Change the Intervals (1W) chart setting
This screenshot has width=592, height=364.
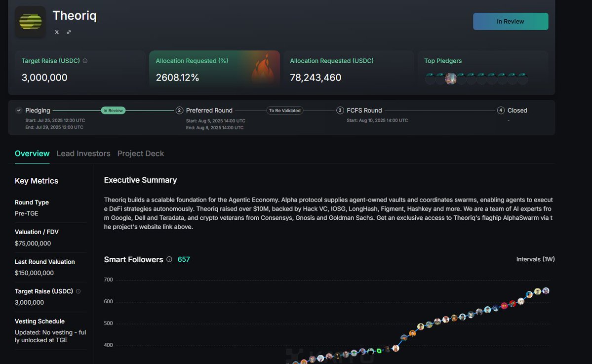click(535, 259)
